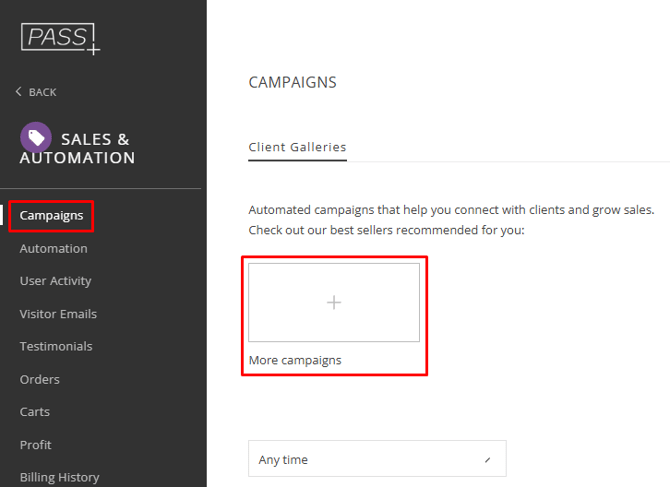Viewport: 670px width, 487px height.
Task: Click the purple sales tag icon
Action: click(35, 138)
